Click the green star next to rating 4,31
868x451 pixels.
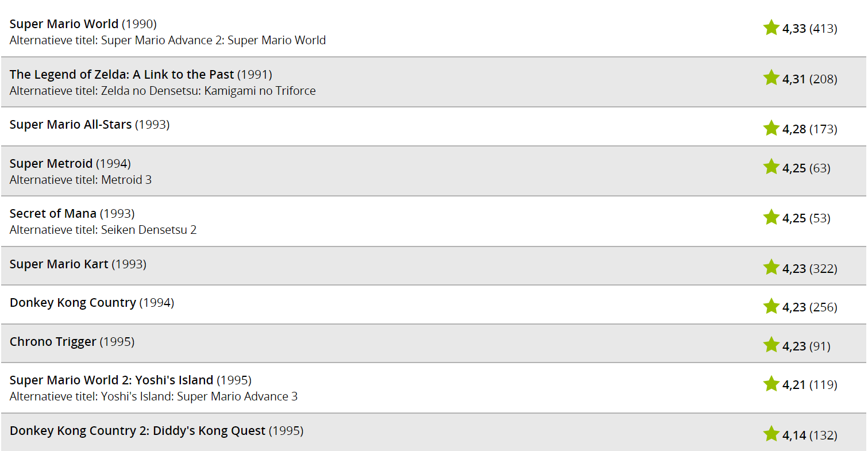[771, 78]
